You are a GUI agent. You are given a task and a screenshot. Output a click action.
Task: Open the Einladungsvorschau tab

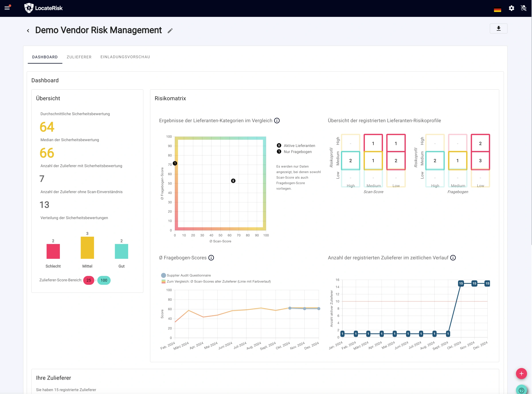click(x=125, y=57)
